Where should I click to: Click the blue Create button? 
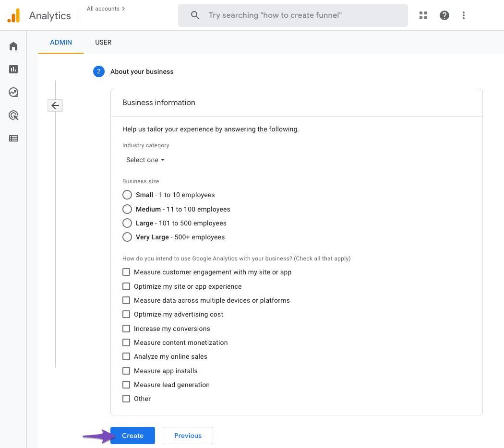click(x=132, y=436)
